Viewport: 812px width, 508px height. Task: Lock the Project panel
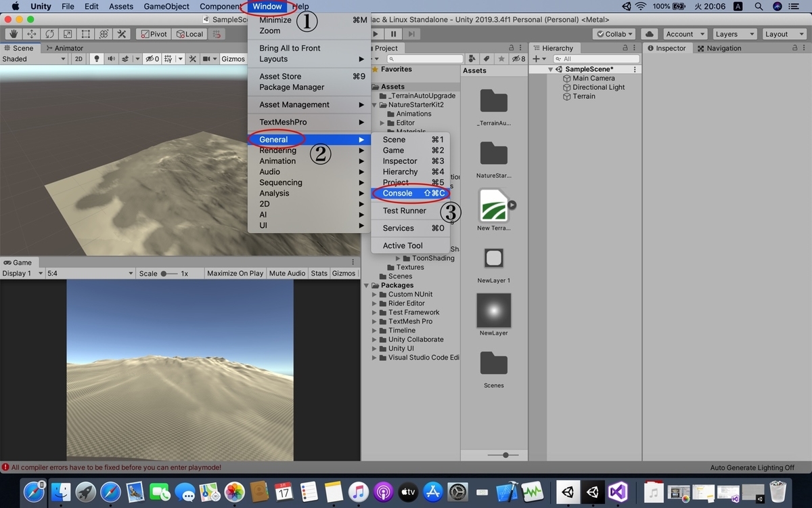coord(511,48)
